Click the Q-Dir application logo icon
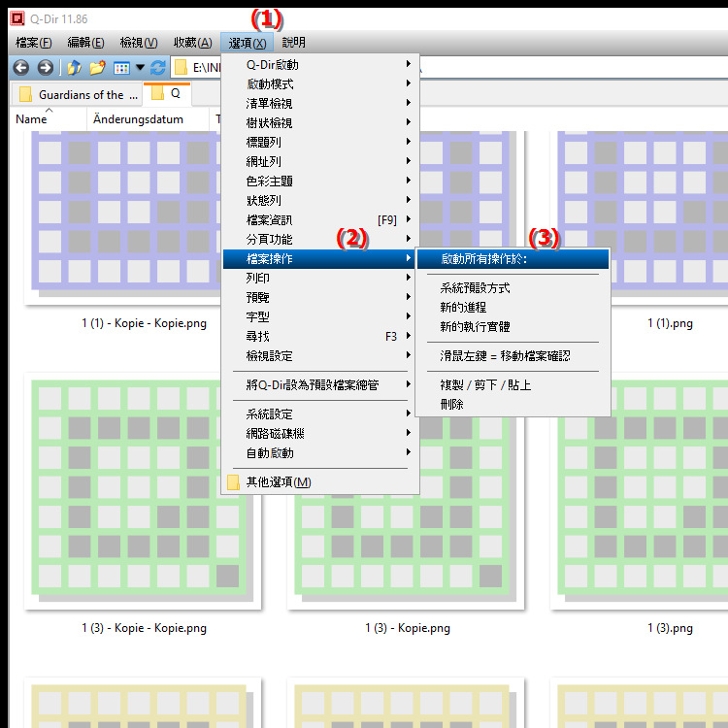 pos(17,18)
